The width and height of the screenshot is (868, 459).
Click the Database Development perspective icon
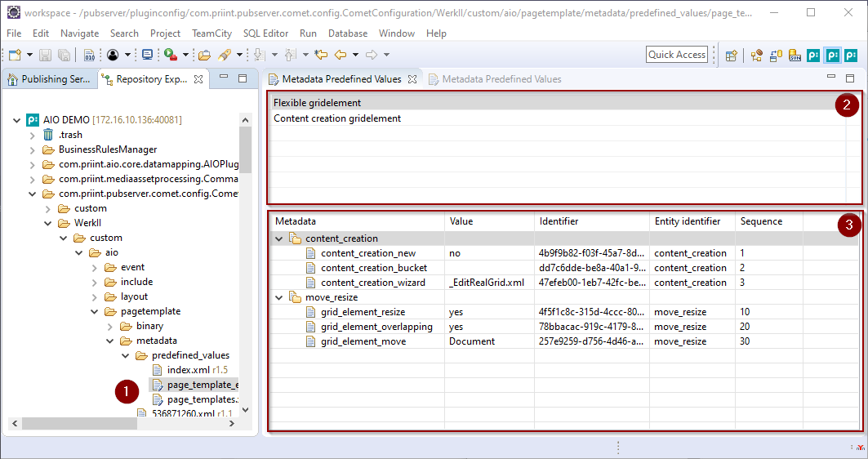(775, 56)
